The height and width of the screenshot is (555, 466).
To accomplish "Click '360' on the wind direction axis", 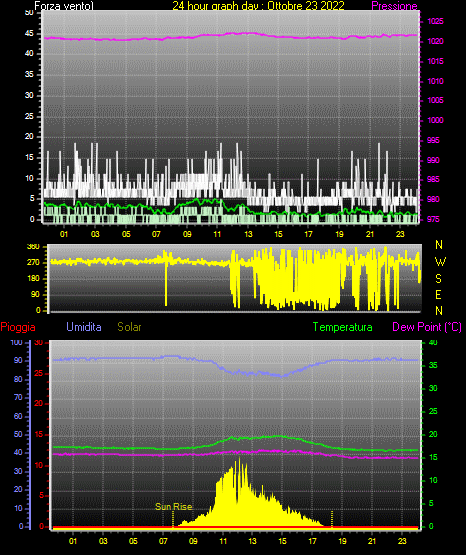I will (33, 247).
